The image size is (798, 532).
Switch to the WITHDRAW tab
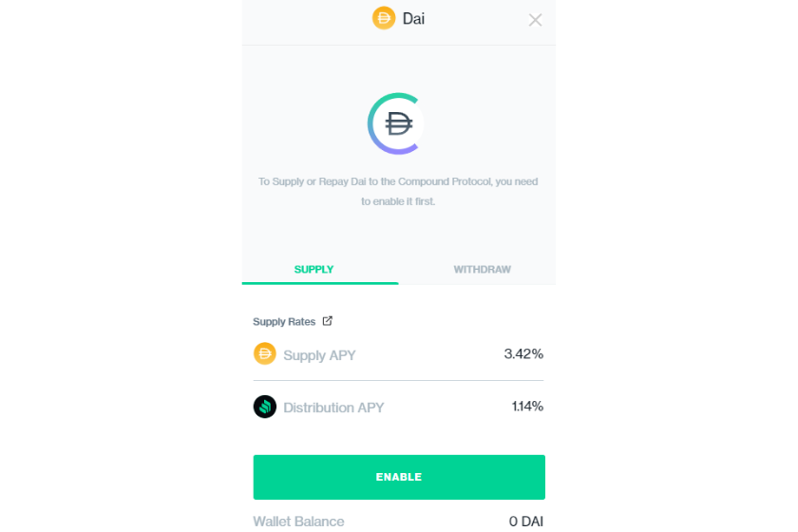(x=482, y=269)
